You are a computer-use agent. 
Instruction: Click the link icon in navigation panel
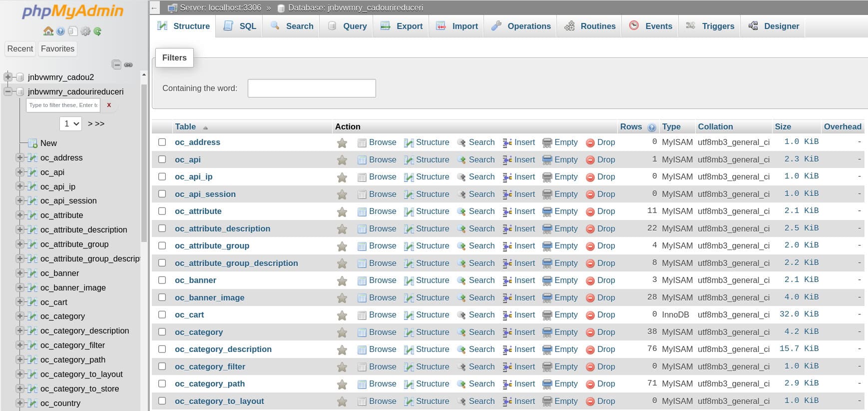coord(128,64)
